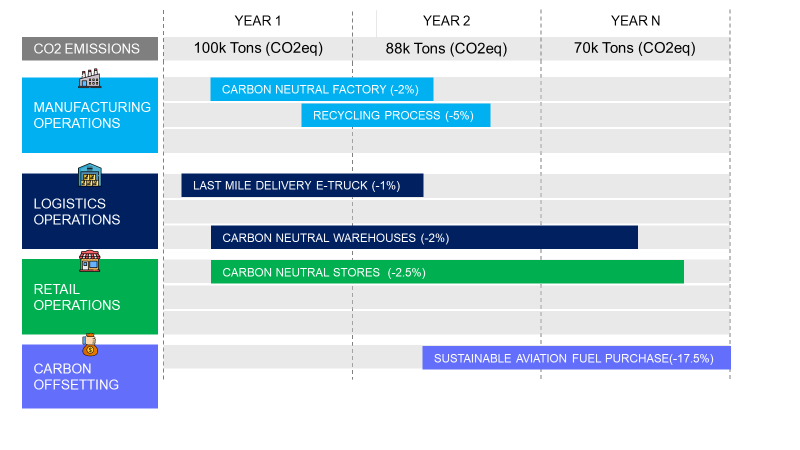Select the money bag icon above Carbon Offsetting
Screen dimensions: 800x450
click(91, 345)
